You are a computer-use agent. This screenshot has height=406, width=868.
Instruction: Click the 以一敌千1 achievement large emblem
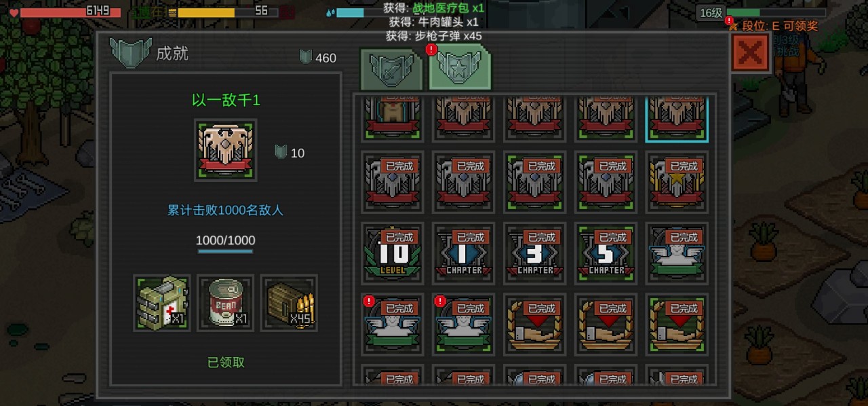pyautogui.click(x=226, y=150)
